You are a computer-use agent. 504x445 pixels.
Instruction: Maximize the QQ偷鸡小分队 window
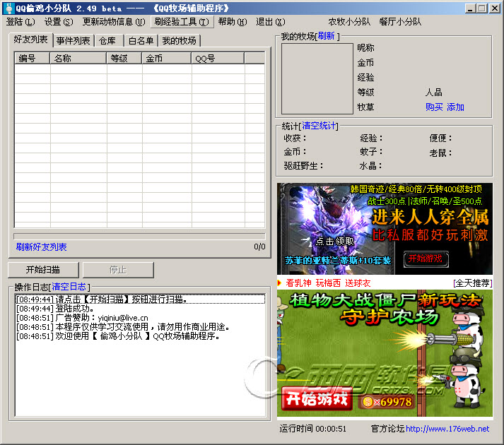click(482, 8)
